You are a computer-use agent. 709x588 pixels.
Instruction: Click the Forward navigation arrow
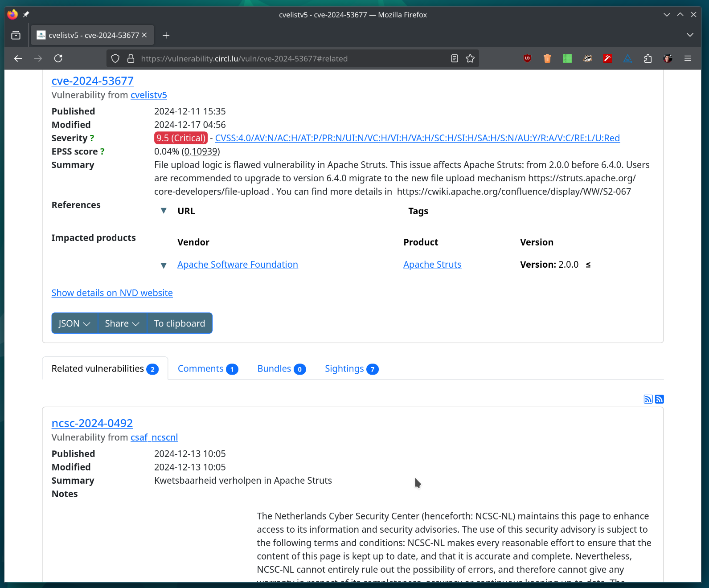[38, 58]
